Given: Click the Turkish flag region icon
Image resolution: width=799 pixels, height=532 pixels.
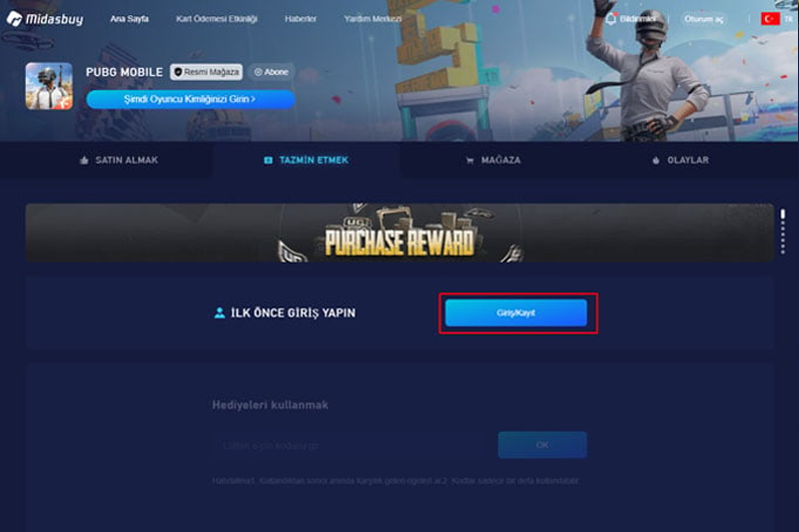Looking at the screenshot, I should (x=770, y=19).
